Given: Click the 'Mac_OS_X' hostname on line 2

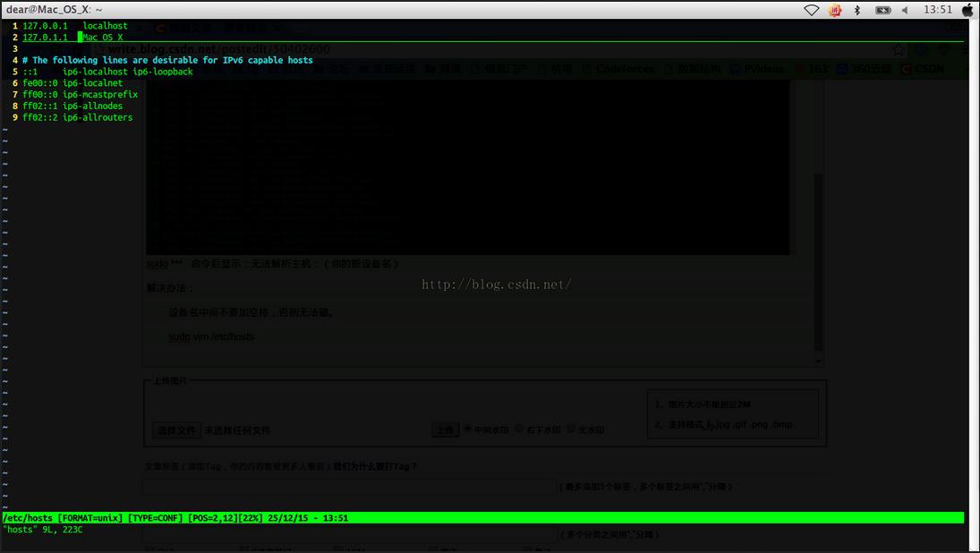Looking at the screenshot, I should pyautogui.click(x=103, y=38).
